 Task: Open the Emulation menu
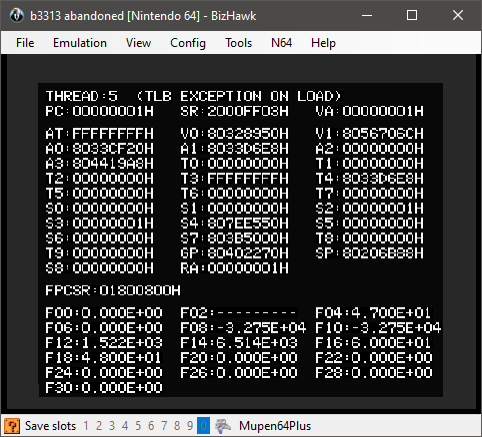click(x=80, y=43)
